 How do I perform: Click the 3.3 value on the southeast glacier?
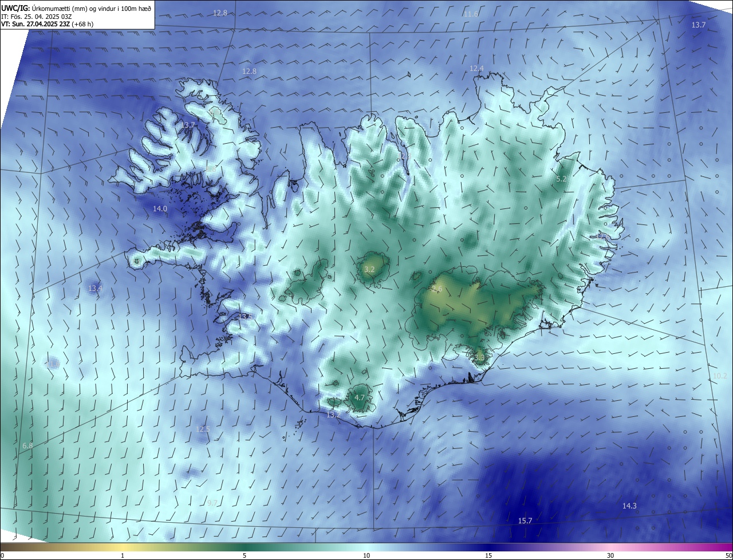point(479,358)
